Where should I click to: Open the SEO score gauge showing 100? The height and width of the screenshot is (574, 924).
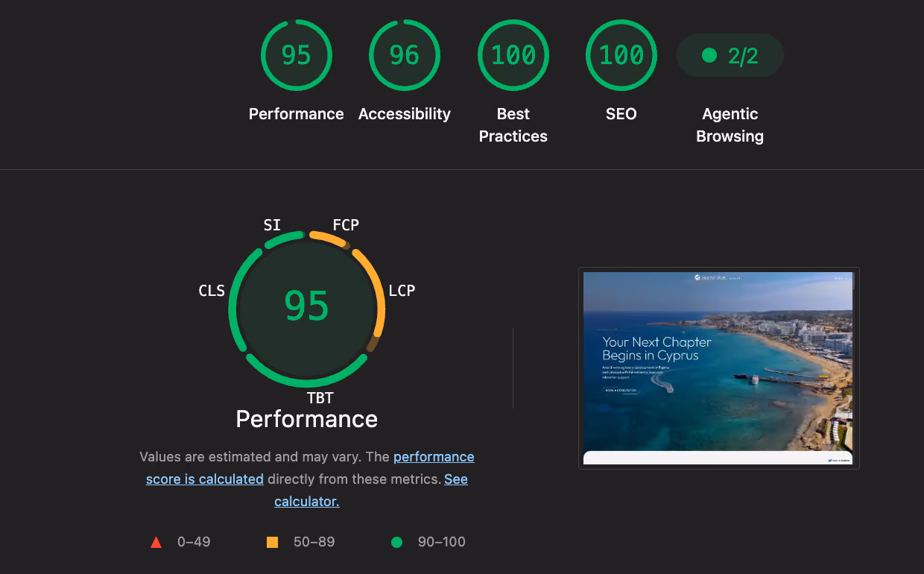(x=621, y=55)
